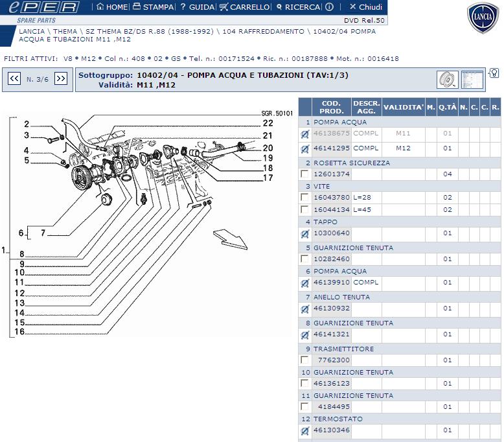The height and width of the screenshot is (442, 504).
Task: Click callout number 2 in diagram
Action: pos(27,124)
